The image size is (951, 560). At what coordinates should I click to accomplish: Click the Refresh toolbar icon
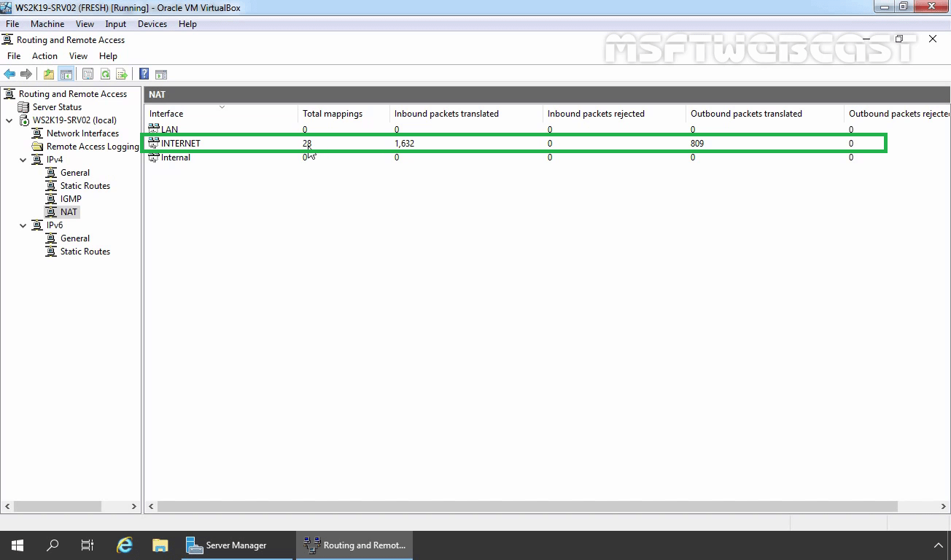coord(105,73)
